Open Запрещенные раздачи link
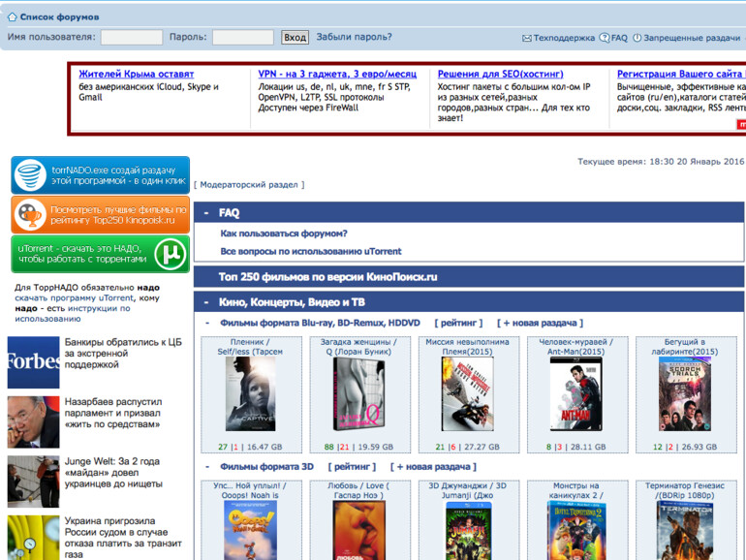This screenshot has width=746, height=560. click(x=692, y=38)
